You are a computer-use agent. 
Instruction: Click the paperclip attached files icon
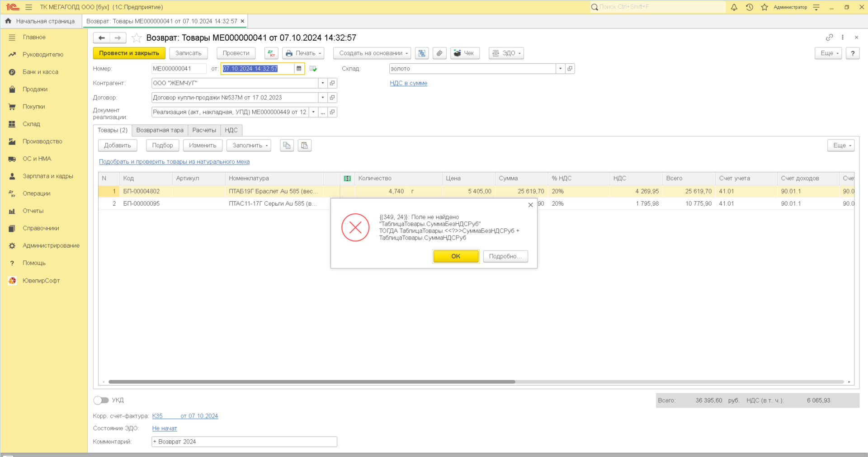click(x=439, y=53)
